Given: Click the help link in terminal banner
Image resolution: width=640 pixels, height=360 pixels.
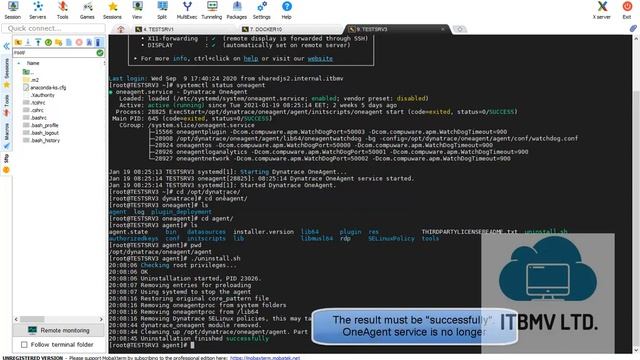Looking at the screenshot, I should (251, 58).
